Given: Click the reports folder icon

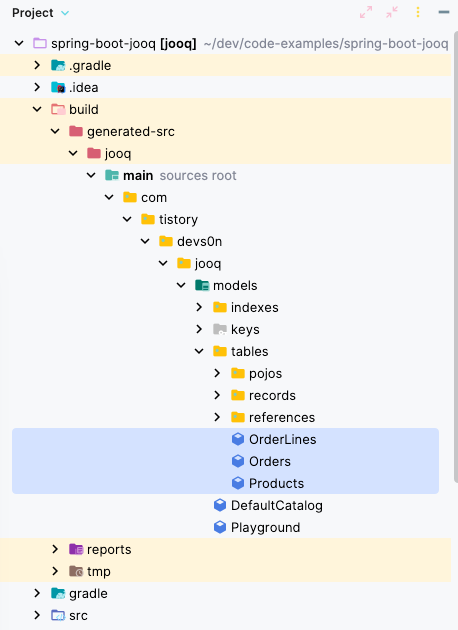Looking at the screenshot, I should coord(76,549).
